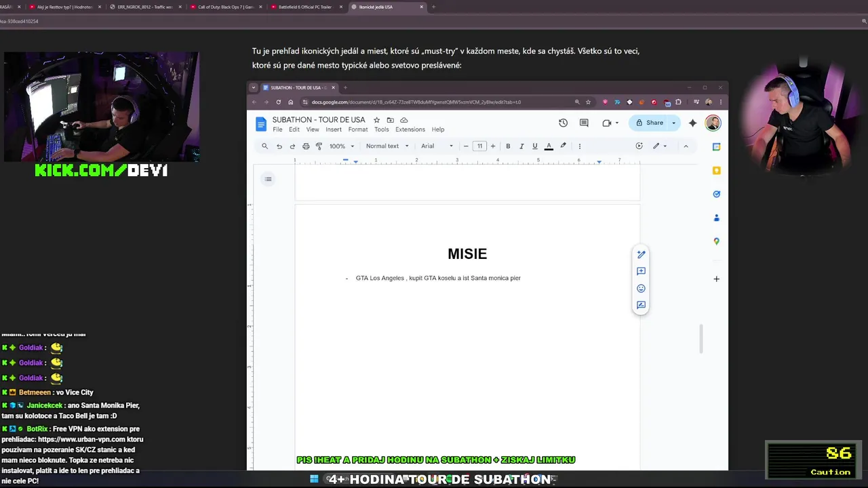This screenshot has height=488, width=868.
Task: Open the File menu
Action: click(x=277, y=129)
